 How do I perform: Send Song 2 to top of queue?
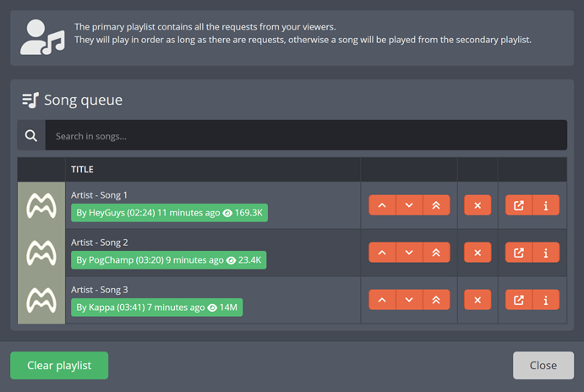(436, 253)
